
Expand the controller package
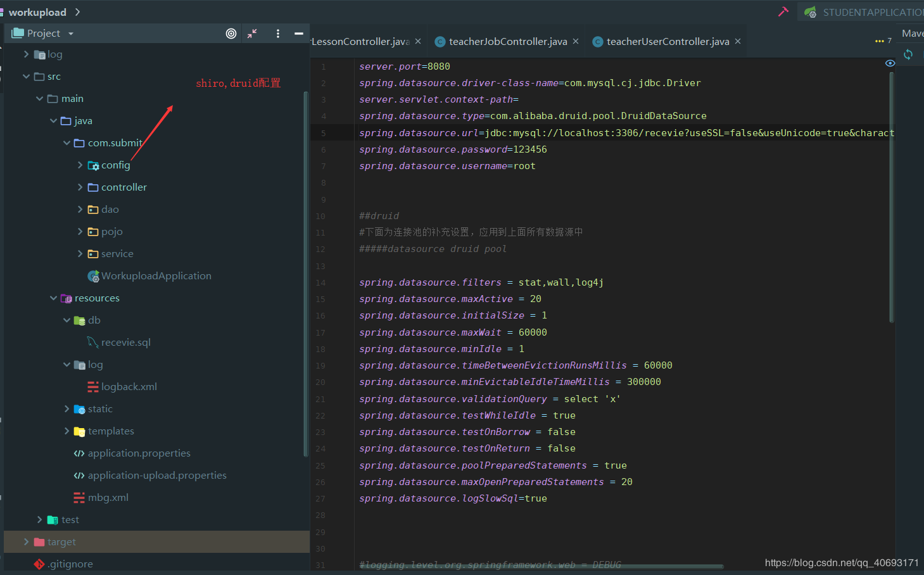tap(80, 187)
